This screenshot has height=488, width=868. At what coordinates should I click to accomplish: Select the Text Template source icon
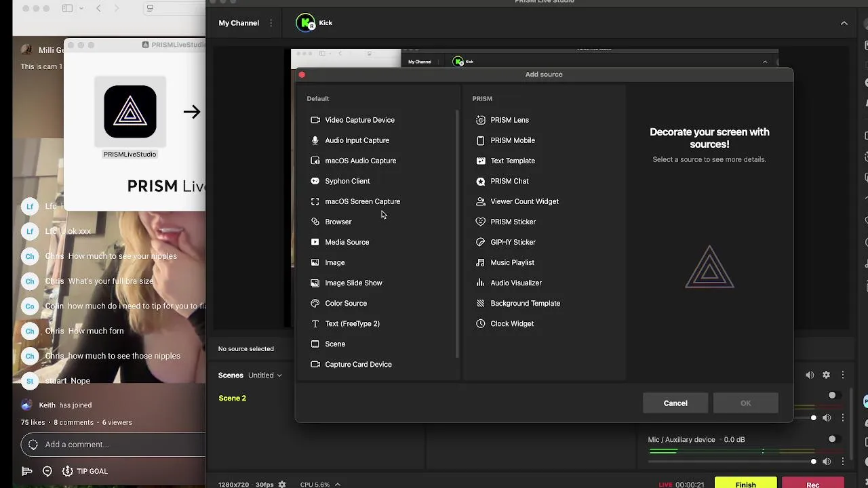coord(481,161)
